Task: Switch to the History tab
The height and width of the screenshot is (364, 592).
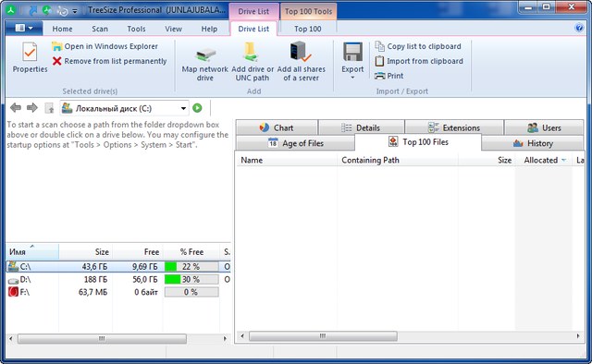Action: 533,143
